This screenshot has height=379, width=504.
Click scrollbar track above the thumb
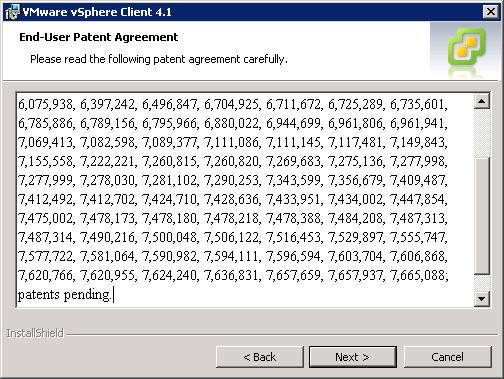coord(482,133)
